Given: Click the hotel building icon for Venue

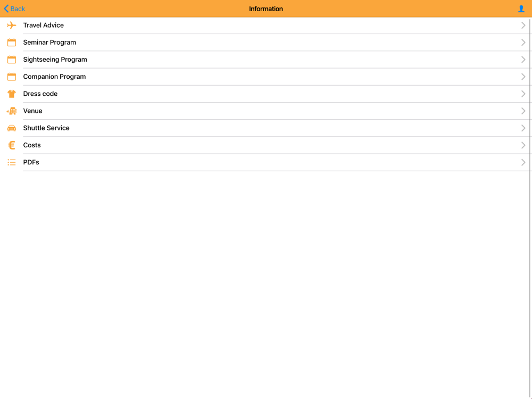Looking at the screenshot, I should pyautogui.click(x=12, y=111).
